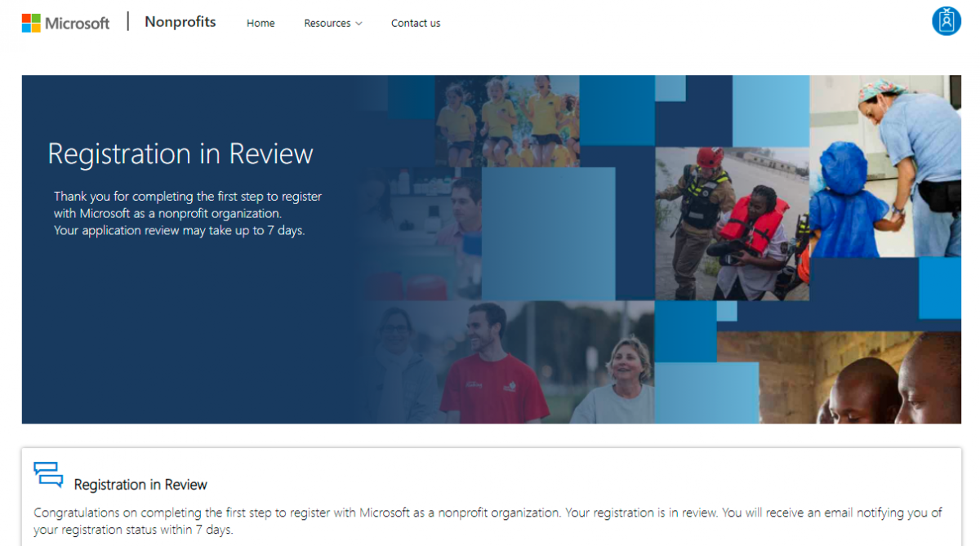Click the firefighter rescue photo
Viewport: 980px width, 546px height.
pos(731,223)
